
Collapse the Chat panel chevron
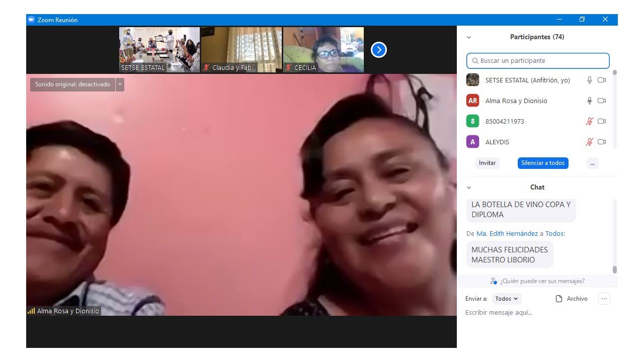click(469, 188)
